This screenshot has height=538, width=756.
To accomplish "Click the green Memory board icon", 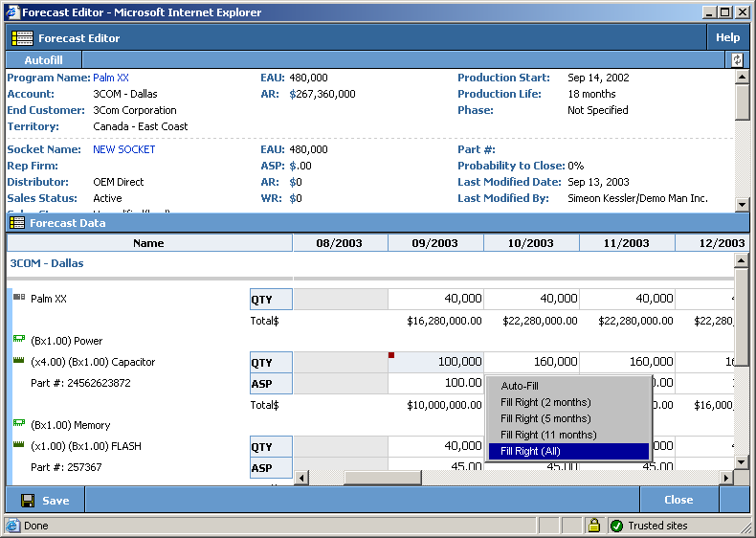I will [19, 423].
